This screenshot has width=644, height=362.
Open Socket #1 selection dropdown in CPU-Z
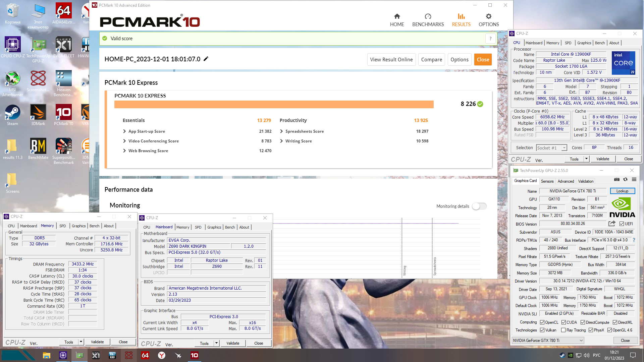pos(551,148)
